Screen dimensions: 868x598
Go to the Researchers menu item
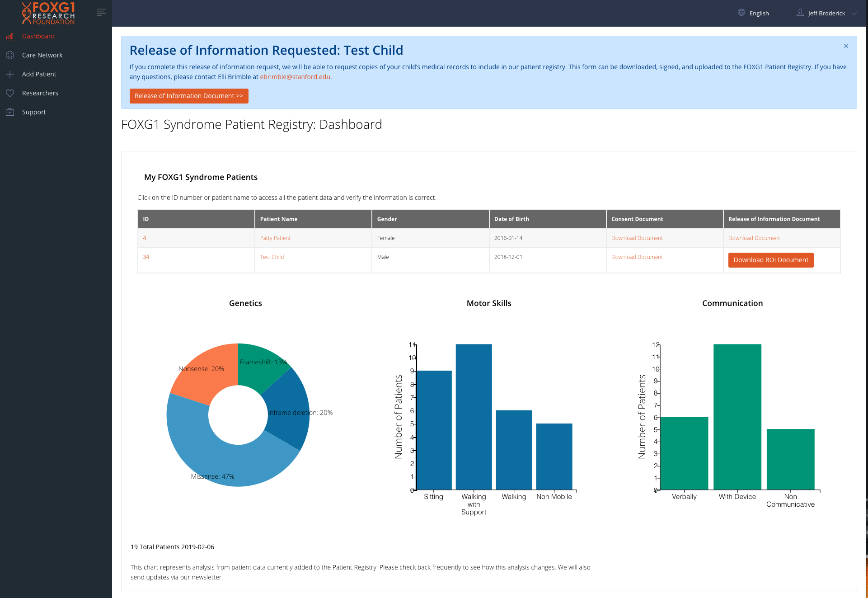40,93
